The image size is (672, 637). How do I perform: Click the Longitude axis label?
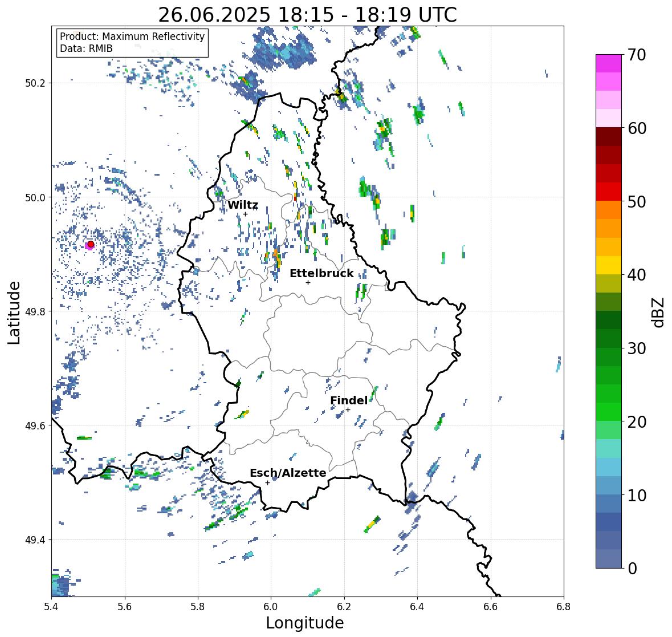pos(305,623)
